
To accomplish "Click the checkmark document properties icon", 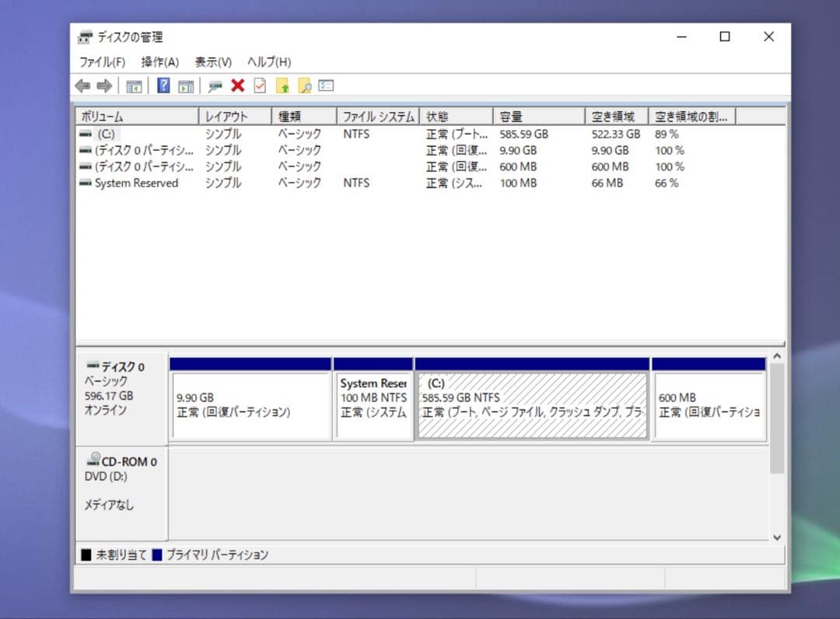I will [260, 86].
